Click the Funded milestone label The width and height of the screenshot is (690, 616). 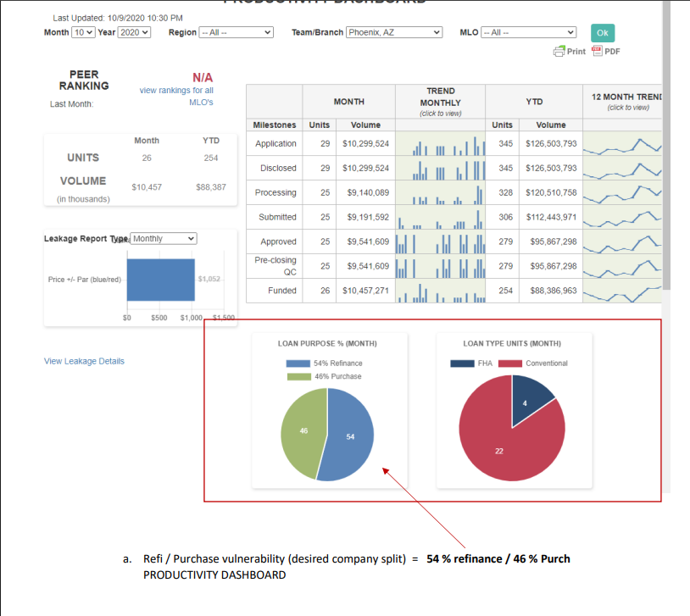click(282, 291)
